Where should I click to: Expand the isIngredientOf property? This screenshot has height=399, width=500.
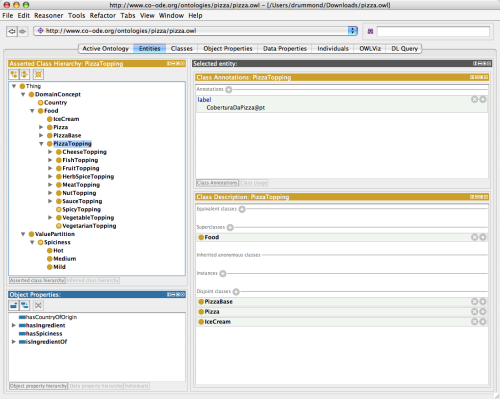(x=14, y=342)
